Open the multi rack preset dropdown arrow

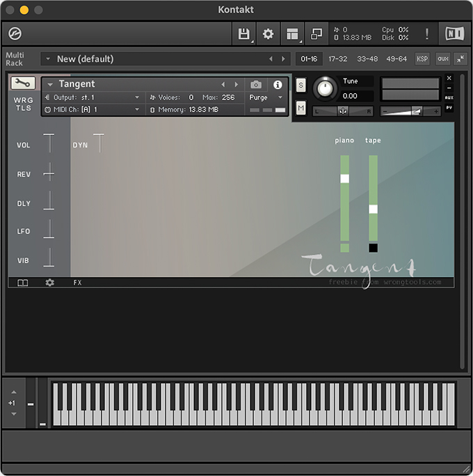tap(48, 59)
